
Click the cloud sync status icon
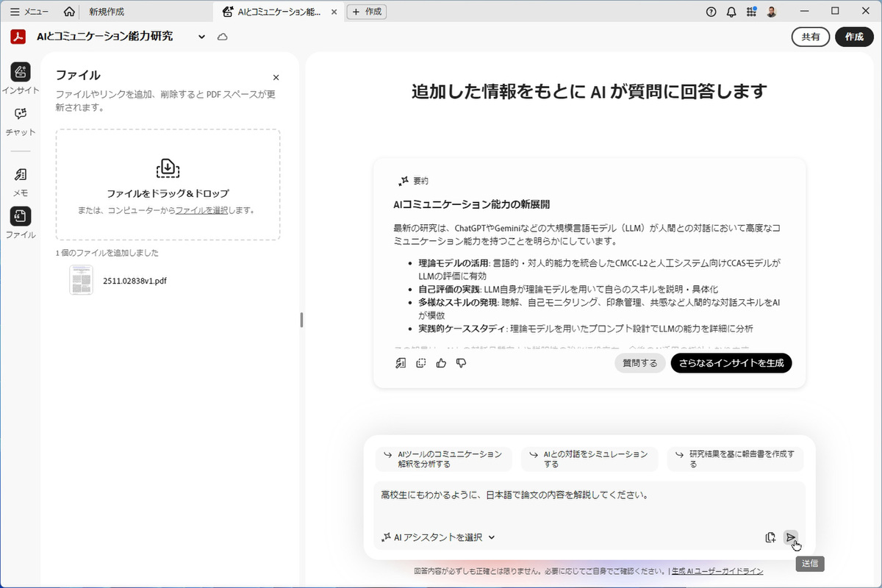(x=223, y=37)
